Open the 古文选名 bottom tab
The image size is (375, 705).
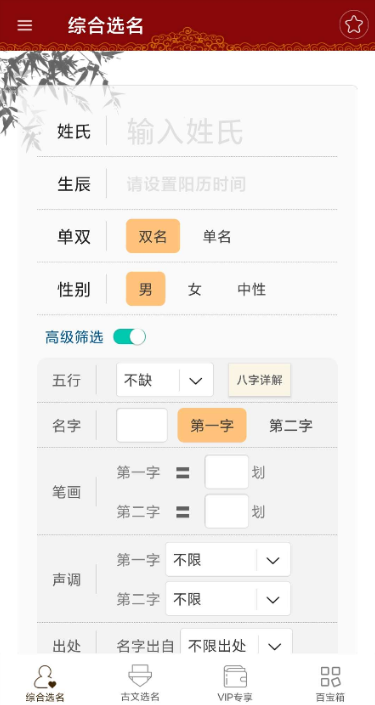[x=140, y=683]
